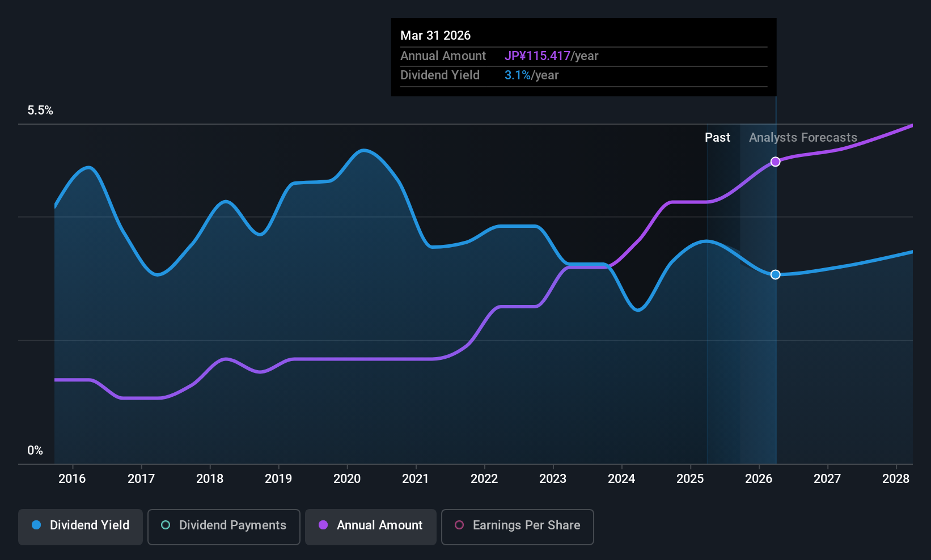
Task: Toggle the Dividend Yield legend series
Action: point(81,527)
